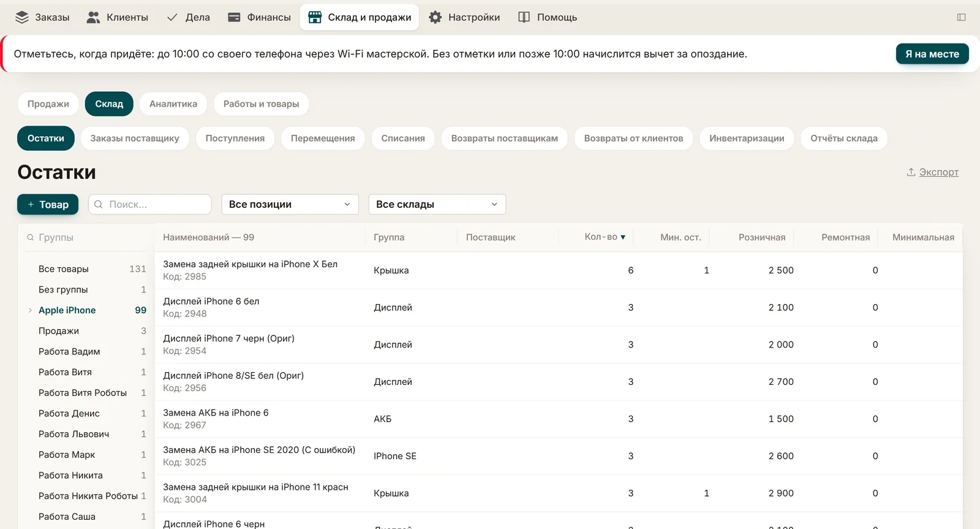980x529 pixels.
Task: Click the Экспорт link
Action: 939,172
